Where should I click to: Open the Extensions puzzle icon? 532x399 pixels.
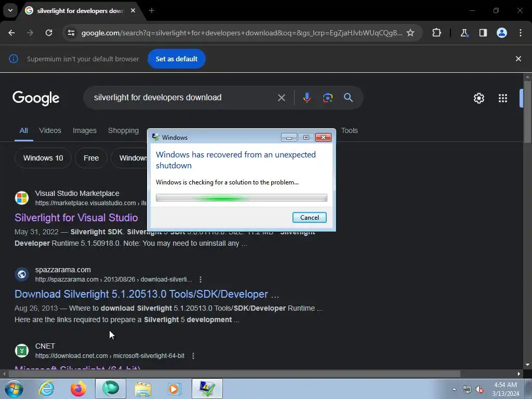pos(436,33)
